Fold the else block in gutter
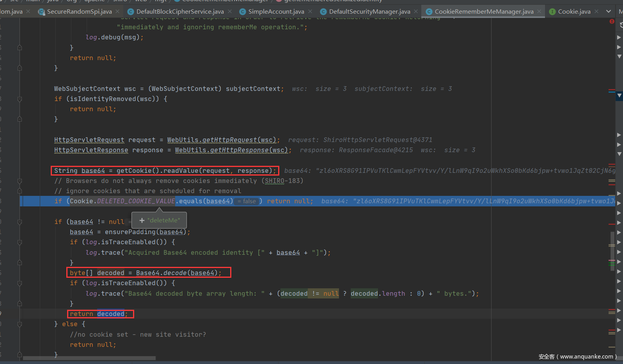The width and height of the screenshot is (623, 364). [x=20, y=324]
